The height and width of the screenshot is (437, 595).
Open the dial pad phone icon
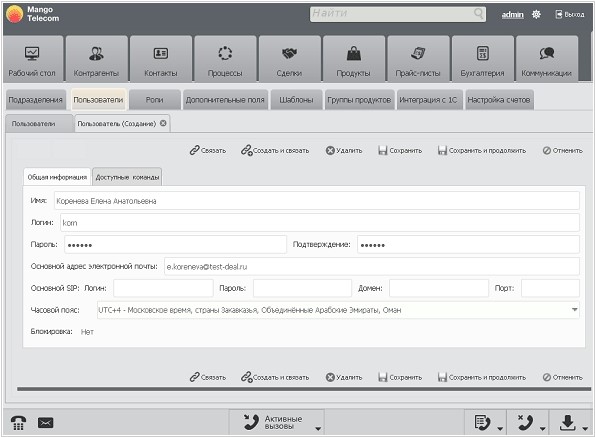tap(18, 423)
